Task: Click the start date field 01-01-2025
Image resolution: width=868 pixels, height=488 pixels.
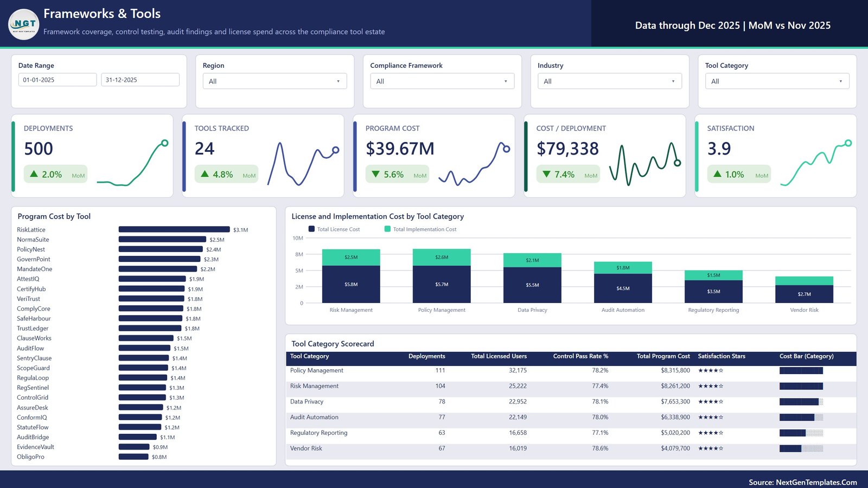Action: [x=58, y=80]
